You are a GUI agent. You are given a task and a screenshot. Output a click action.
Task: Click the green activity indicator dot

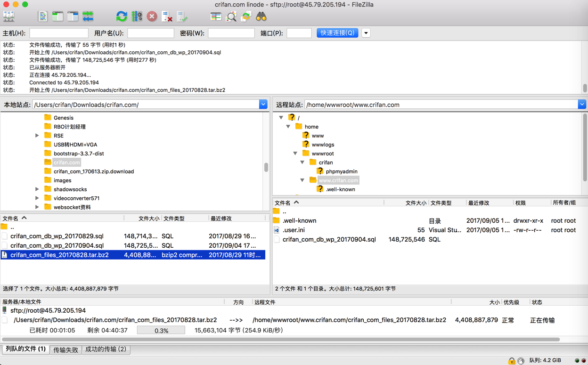(577, 361)
